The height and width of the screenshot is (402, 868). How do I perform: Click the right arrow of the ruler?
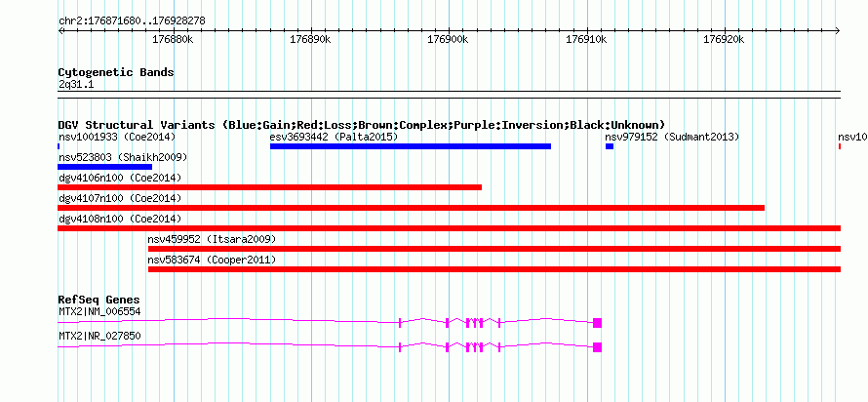point(838,30)
